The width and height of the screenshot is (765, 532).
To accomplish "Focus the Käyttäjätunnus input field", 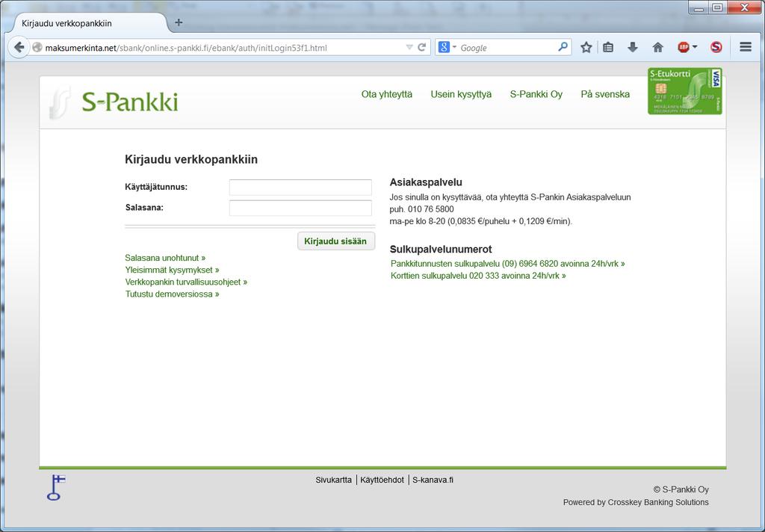I will (x=300, y=188).
